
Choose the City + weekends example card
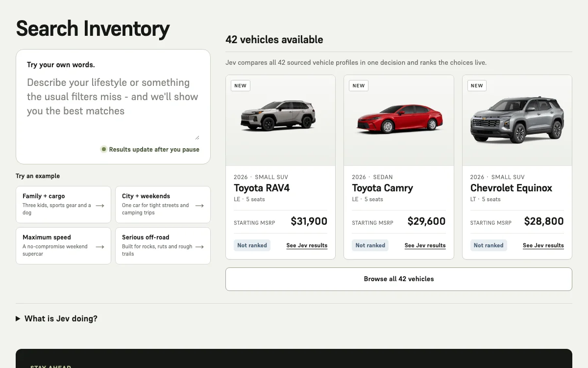pyautogui.click(x=163, y=205)
